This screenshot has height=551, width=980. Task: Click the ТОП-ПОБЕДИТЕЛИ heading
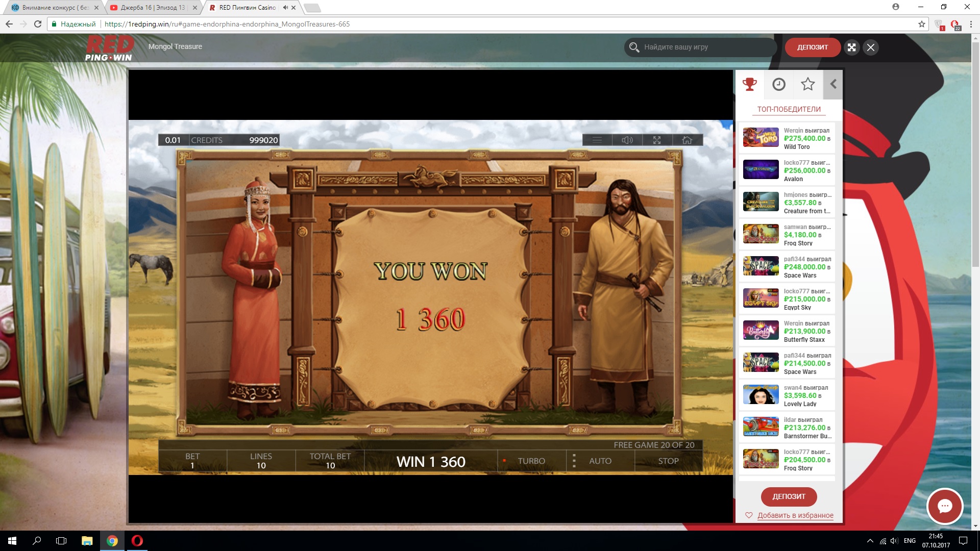(789, 109)
